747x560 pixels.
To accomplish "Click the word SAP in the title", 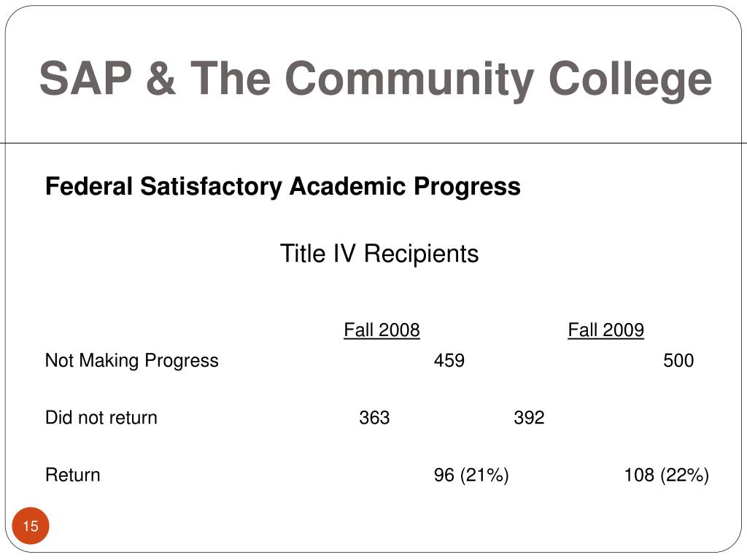I will click(x=86, y=78).
